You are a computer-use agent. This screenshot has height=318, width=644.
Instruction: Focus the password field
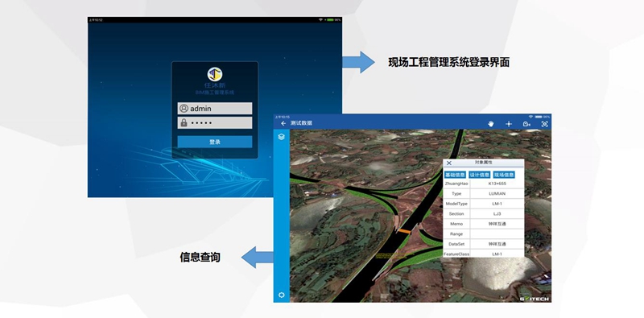pos(215,122)
